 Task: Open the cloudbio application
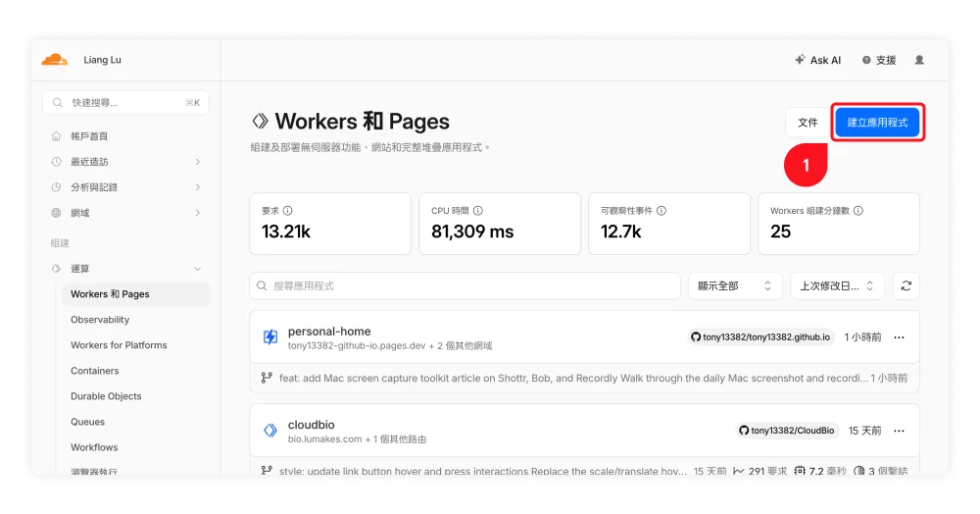click(312, 425)
